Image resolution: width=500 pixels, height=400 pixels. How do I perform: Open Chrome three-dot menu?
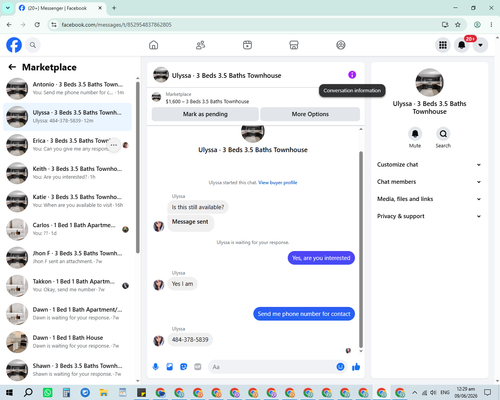[x=491, y=25]
